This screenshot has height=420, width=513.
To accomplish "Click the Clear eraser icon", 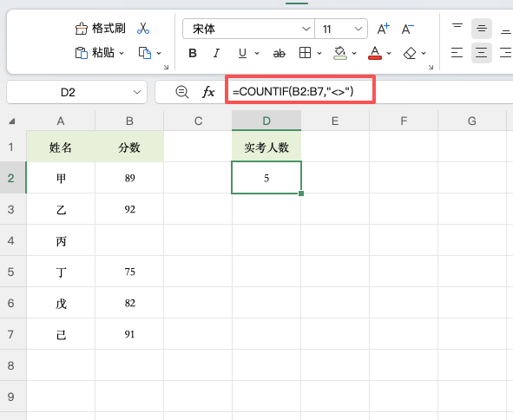I will point(410,53).
